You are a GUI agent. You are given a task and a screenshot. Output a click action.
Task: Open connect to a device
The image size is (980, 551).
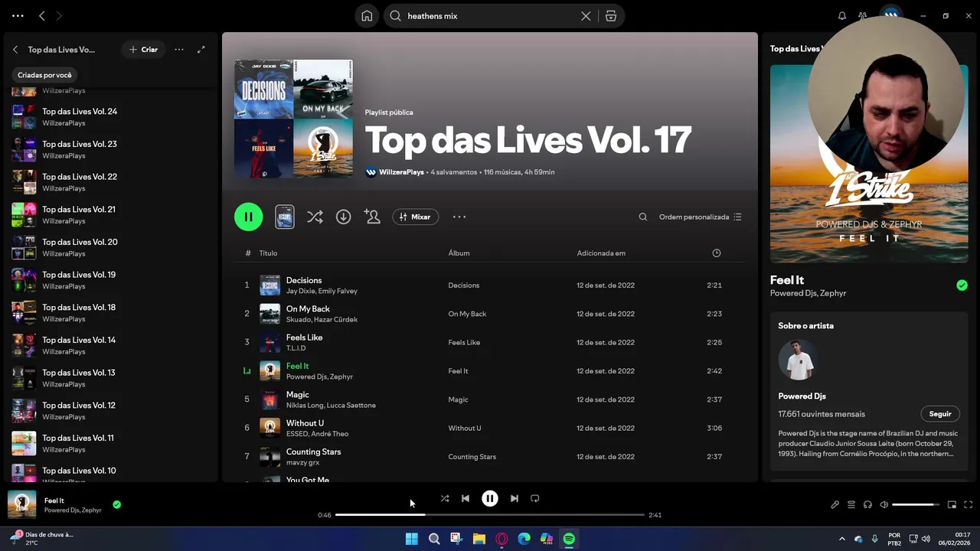tap(867, 504)
